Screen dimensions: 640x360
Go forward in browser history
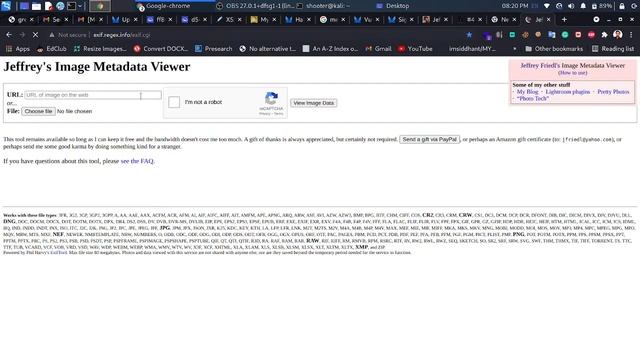tap(22, 35)
